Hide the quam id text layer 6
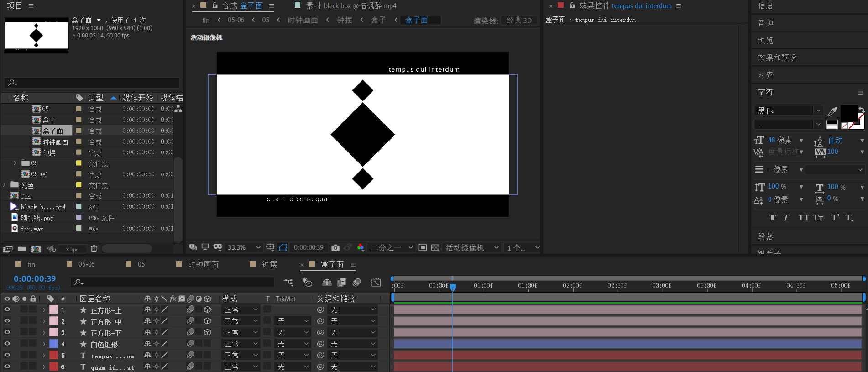This screenshot has width=868, height=372. point(7,366)
